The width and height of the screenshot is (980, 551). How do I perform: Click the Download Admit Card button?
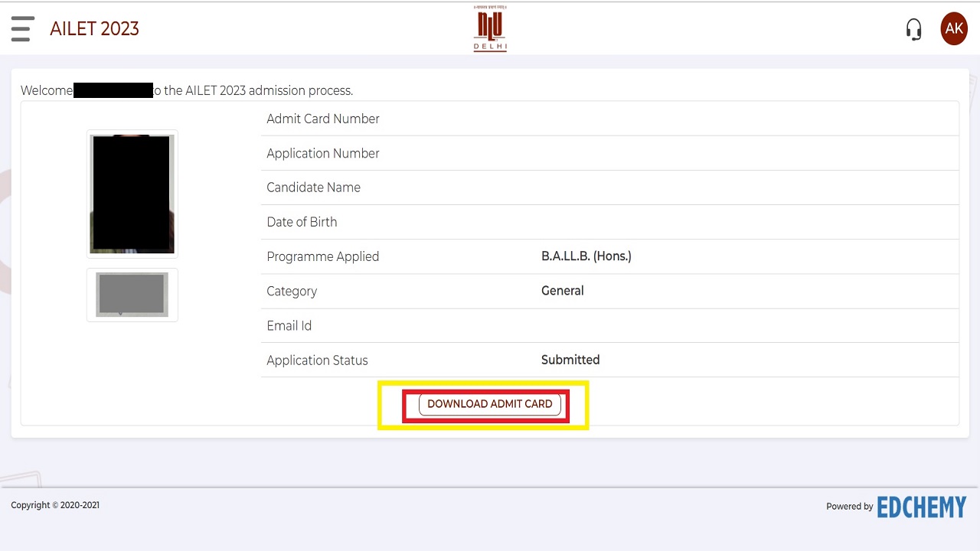(489, 404)
